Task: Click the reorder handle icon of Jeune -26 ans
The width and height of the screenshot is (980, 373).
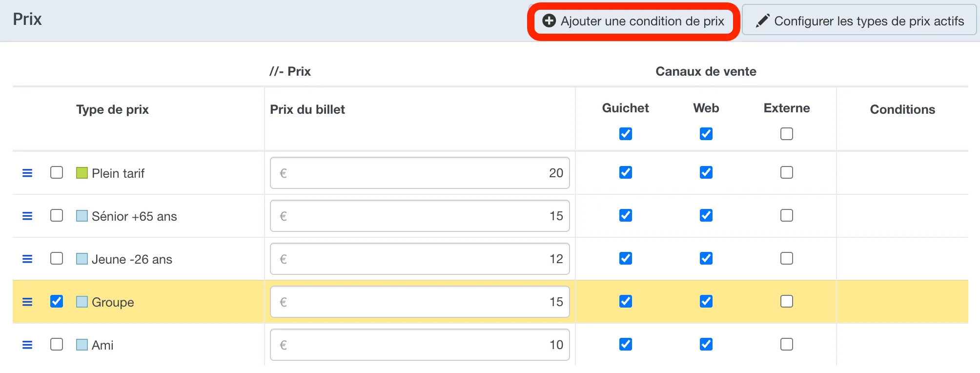Action: point(27,259)
